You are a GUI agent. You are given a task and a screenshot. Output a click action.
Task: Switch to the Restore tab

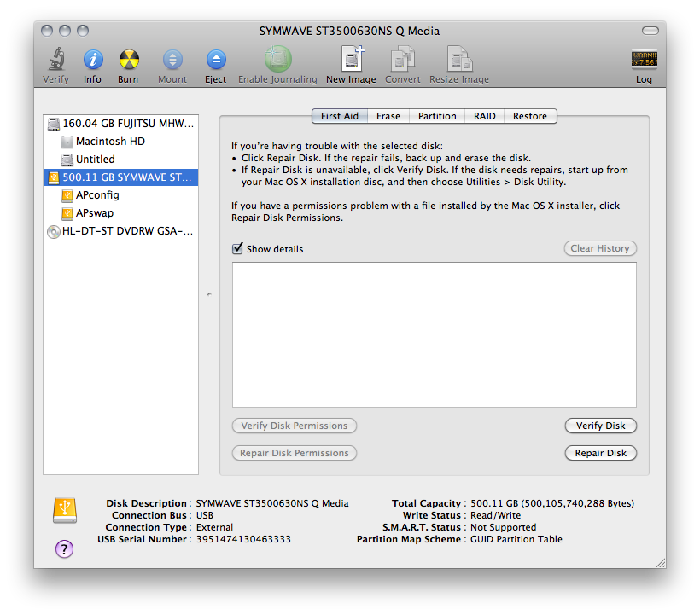point(530,116)
